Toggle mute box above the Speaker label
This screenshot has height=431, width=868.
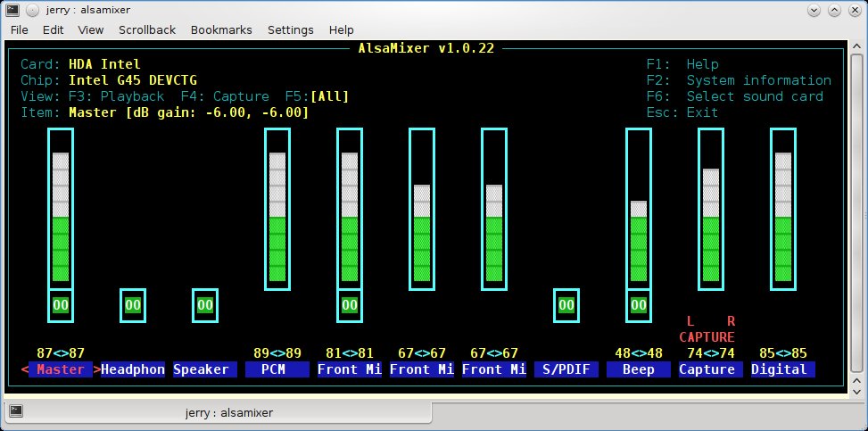(x=205, y=305)
